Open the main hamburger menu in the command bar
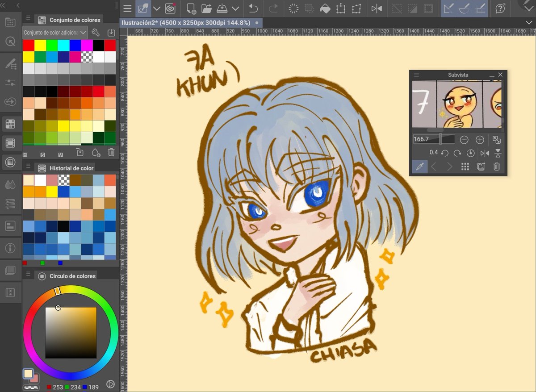The image size is (536, 392). [x=128, y=8]
